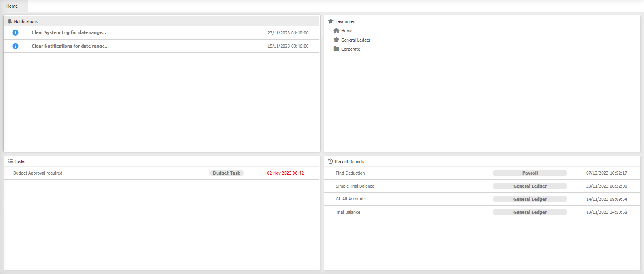Open the Simple Trial Balance report
644x274 pixels.
pyautogui.click(x=355, y=186)
